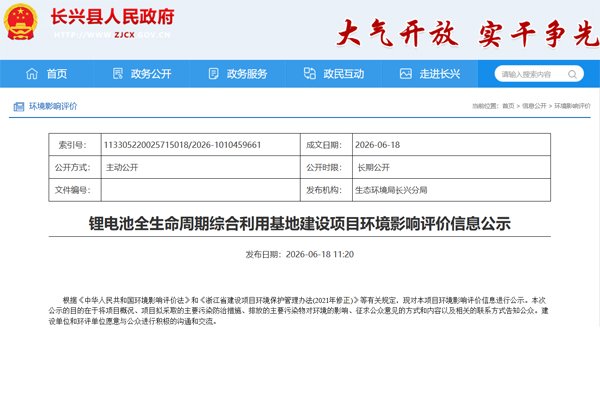600x400 pixels.
Task: Click the 公开时限 label cell
Action: pyautogui.click(x=326, y=167)
